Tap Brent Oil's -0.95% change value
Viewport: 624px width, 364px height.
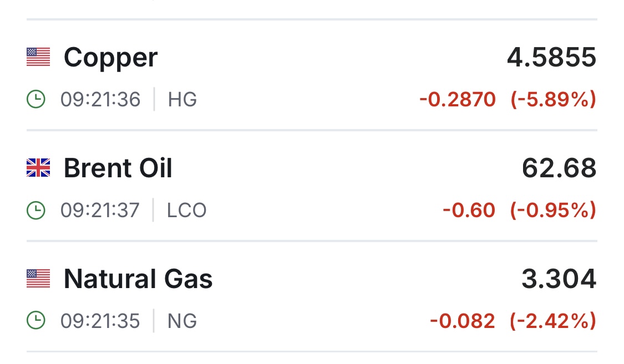click(x=553, y=210)
